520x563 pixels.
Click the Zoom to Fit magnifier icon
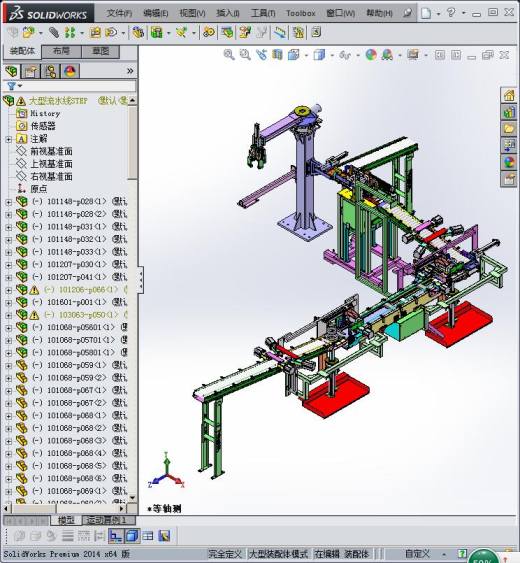pos(229,55)
